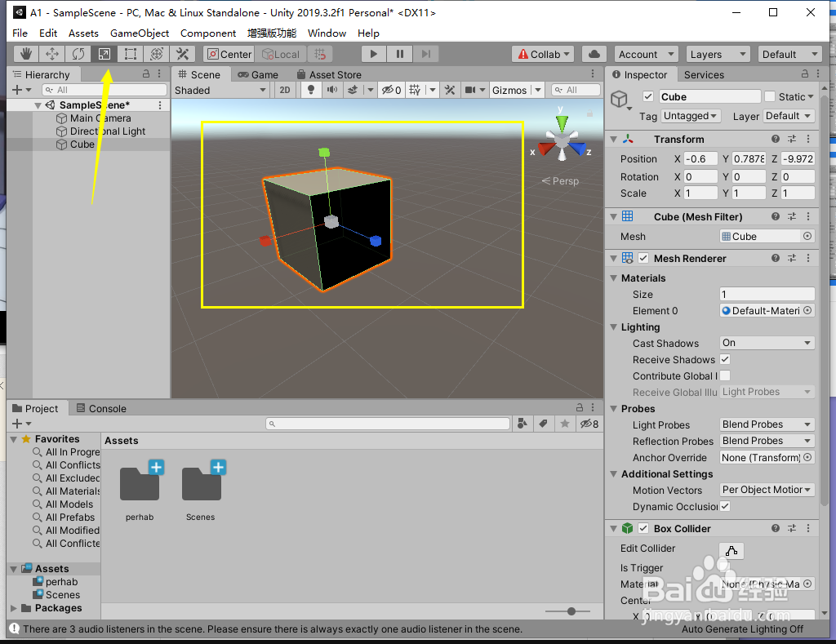
Task: Toggle the 2D view mode
Action: pyautogui.click(x=285, y=90)
